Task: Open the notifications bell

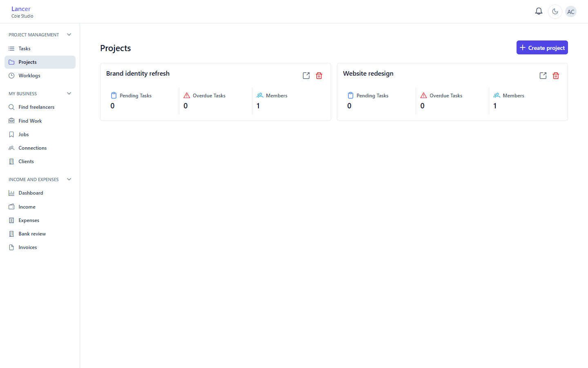Action: coord(539,11)
